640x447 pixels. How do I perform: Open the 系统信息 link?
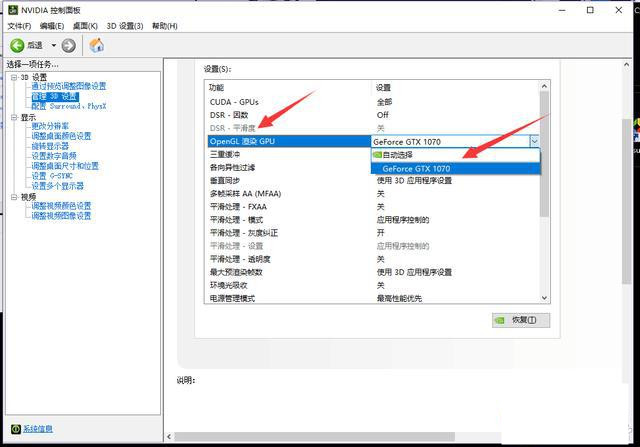point(38,429)
